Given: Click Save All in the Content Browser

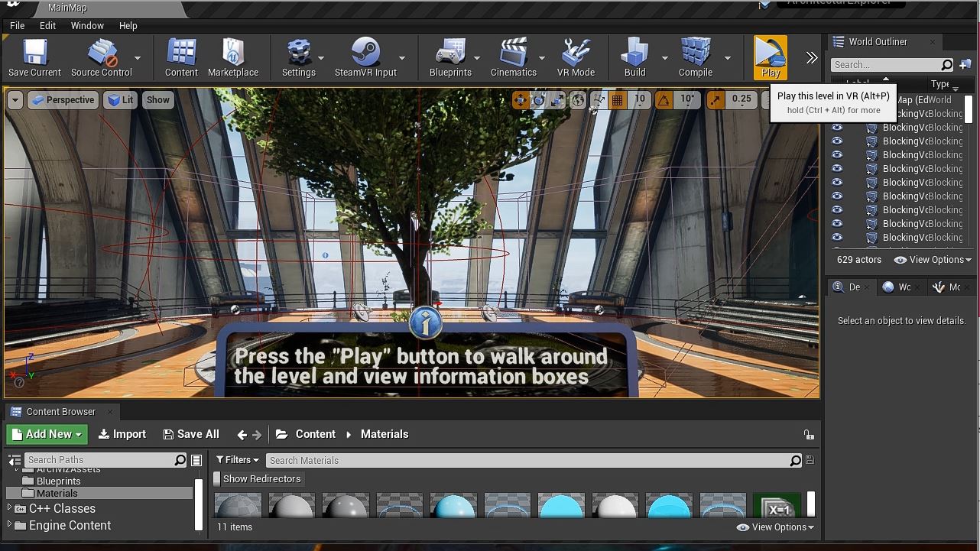Looking at the screenshot, I should click(191, 433).
